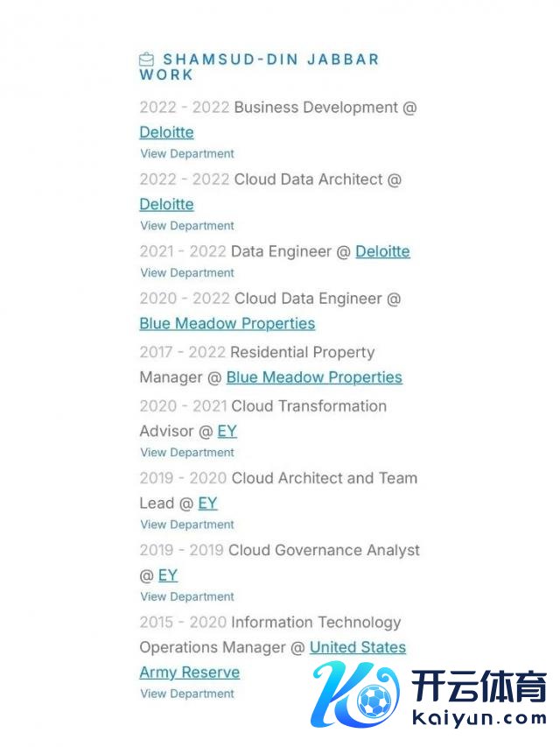This screenshot has width=560, height=747.
Task: Click the kaiyun.com watermark text
Action: point(476,718)
